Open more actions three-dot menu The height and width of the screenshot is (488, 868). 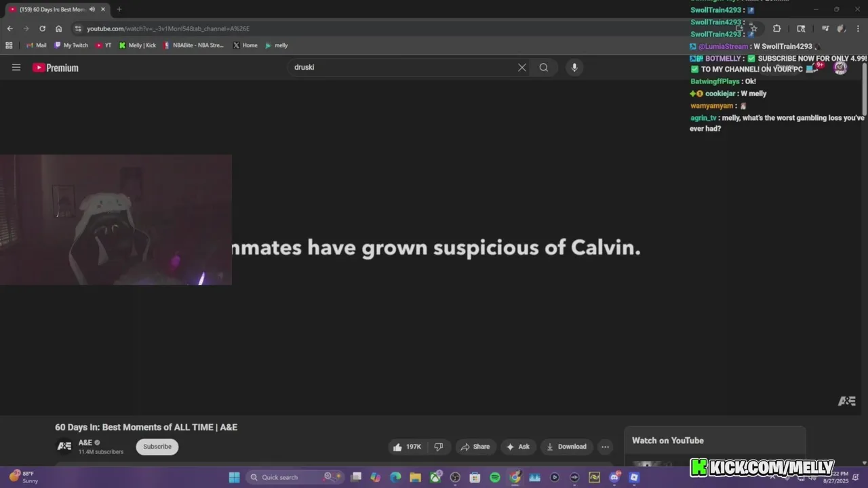pyautogui.click(x=605, y=447)
